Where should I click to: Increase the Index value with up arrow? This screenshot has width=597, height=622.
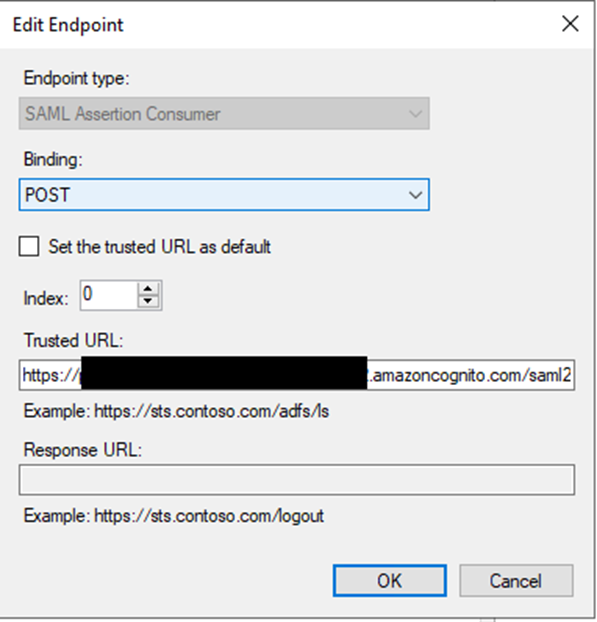[148, 288]
